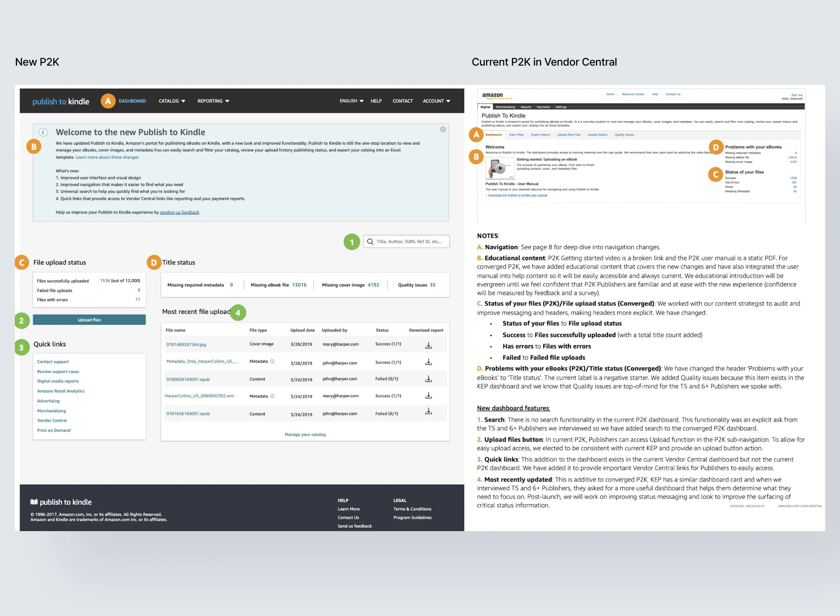Click Sign out in Vendor Central
Image resolution: width=840 pixels, height=616 pixels.
pyautogui.click(x=797, y=95)
